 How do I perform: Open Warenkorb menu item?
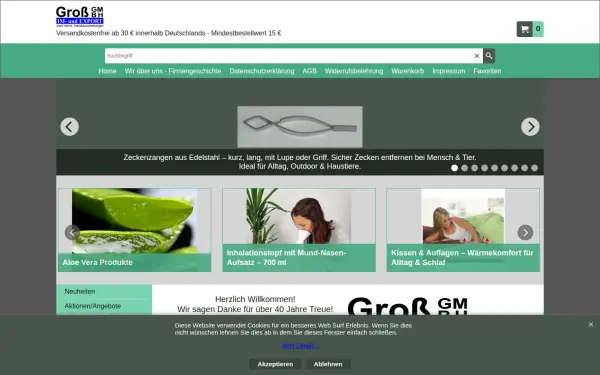(x=408, y=71)
